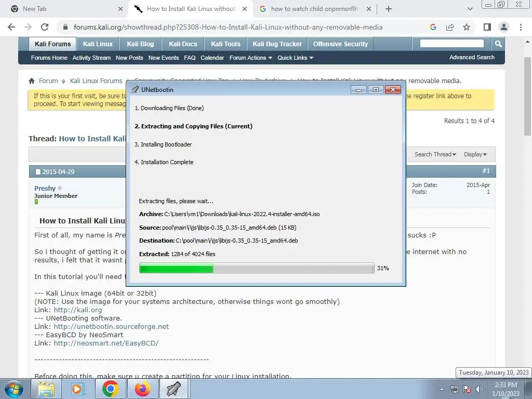Click the Chrome taskbar icon
Image resolution: width=532 pixels, height=399 pixels.
coord(110,389)
